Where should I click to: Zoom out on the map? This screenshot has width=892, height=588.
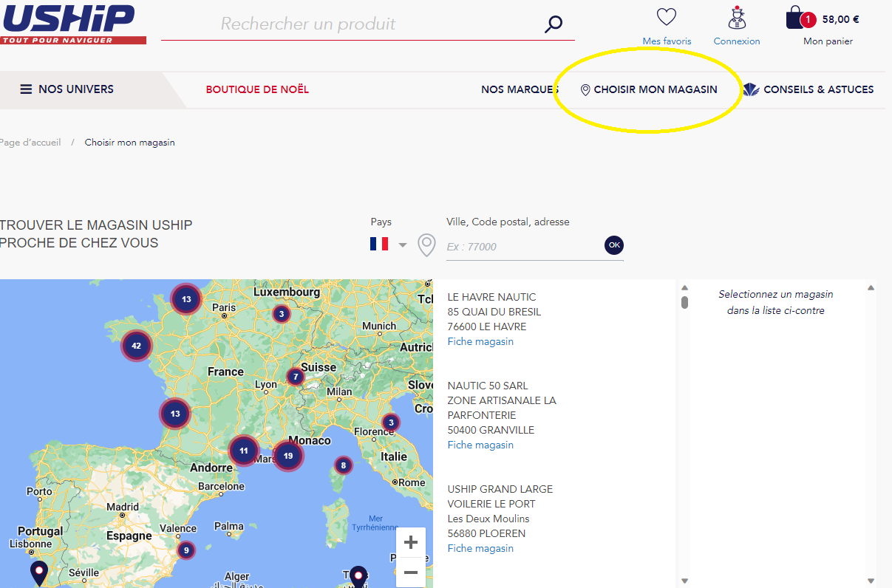pyautogui.click(x=411, y=572)
